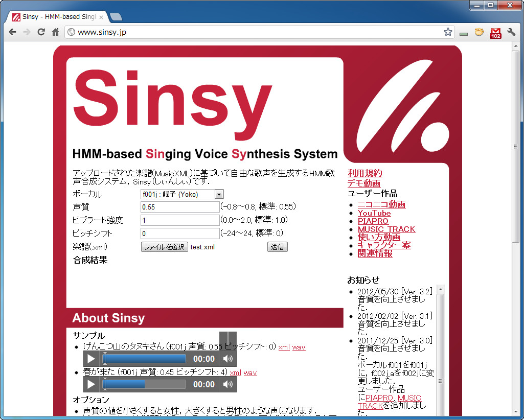Open the ニコニコ動画 link
The height and width of the screenshot is (420, 524).
(x=382, y=204)
